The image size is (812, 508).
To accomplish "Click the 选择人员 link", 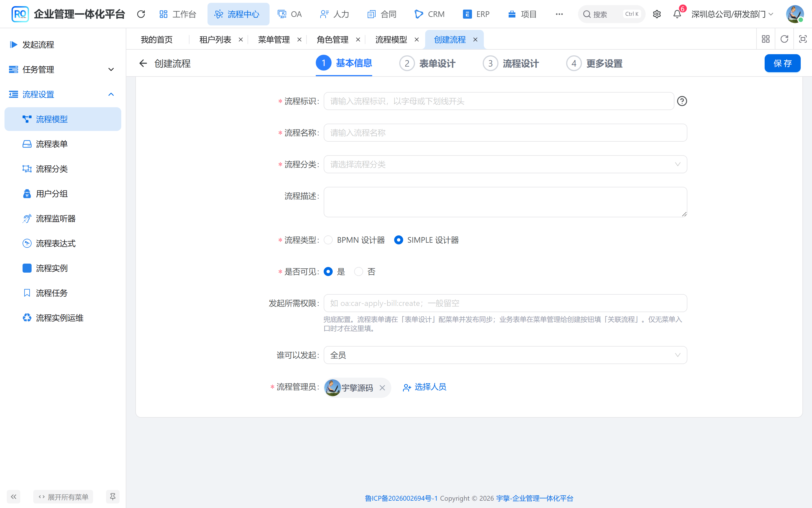I will point(424,387).
